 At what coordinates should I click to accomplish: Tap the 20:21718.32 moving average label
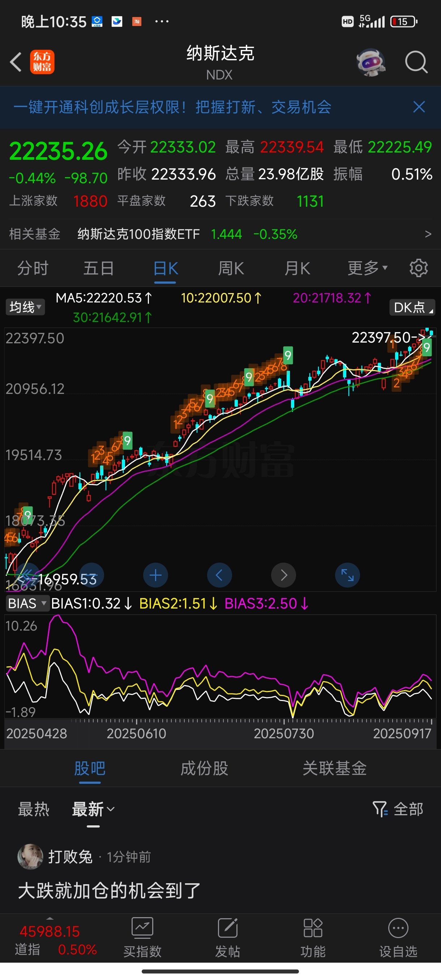click(x=332, y=298)
